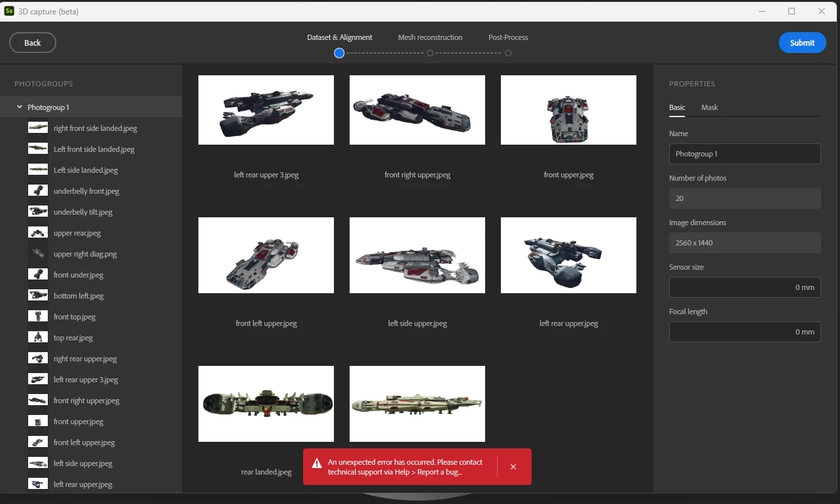Viewport: 840px width, 504px height.
Task: Select the Basic properties tab
Action: click(677, 107)
